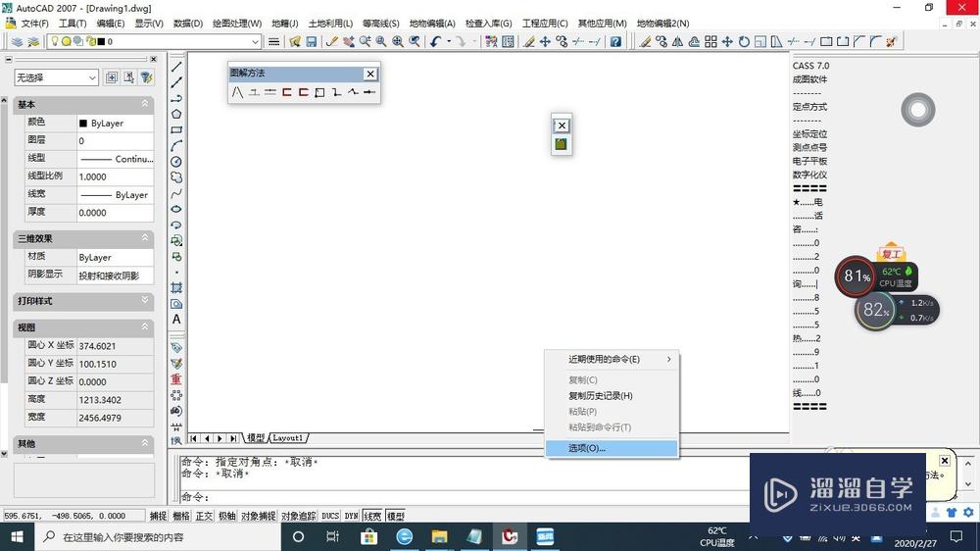Select the Arc tool
980x551 pixels.
176,146
